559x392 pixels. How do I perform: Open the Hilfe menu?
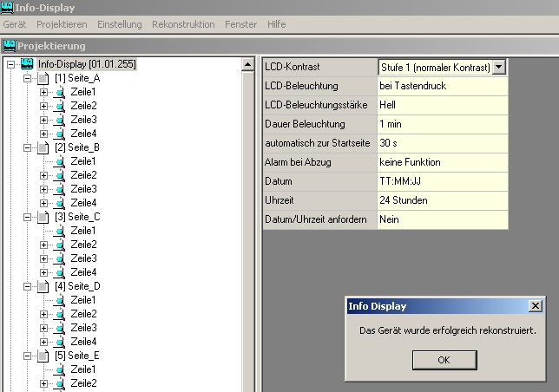(277, 24)
